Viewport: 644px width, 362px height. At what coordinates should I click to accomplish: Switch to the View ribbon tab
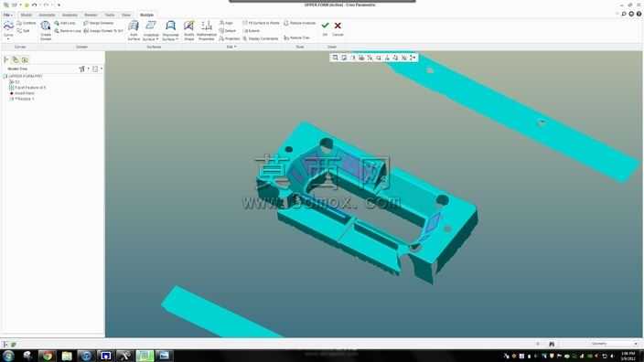(125, 15)
